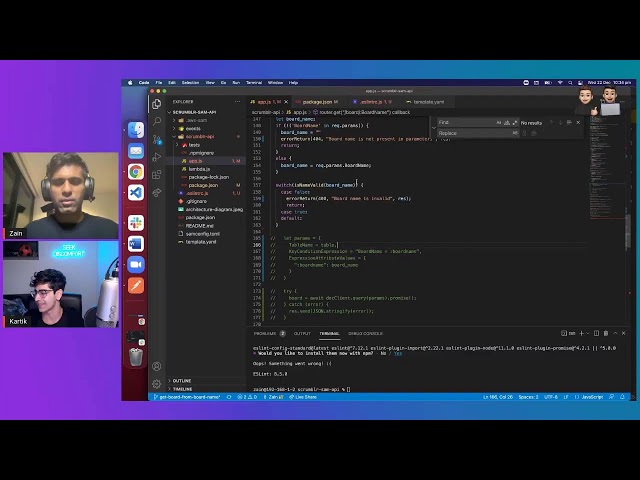Toggle Preserve Case in Replace box
The height and width of the screenshot is (480, 640).
[x=515, y=133]
